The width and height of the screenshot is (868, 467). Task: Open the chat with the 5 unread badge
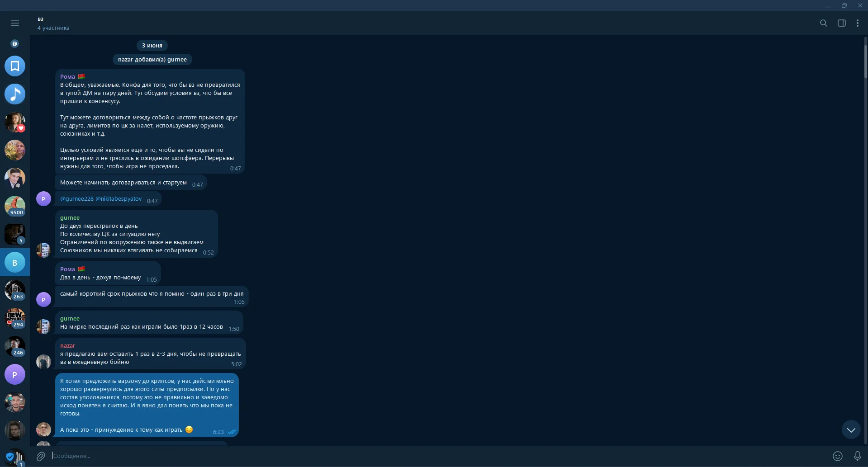[x=15, y=234]
